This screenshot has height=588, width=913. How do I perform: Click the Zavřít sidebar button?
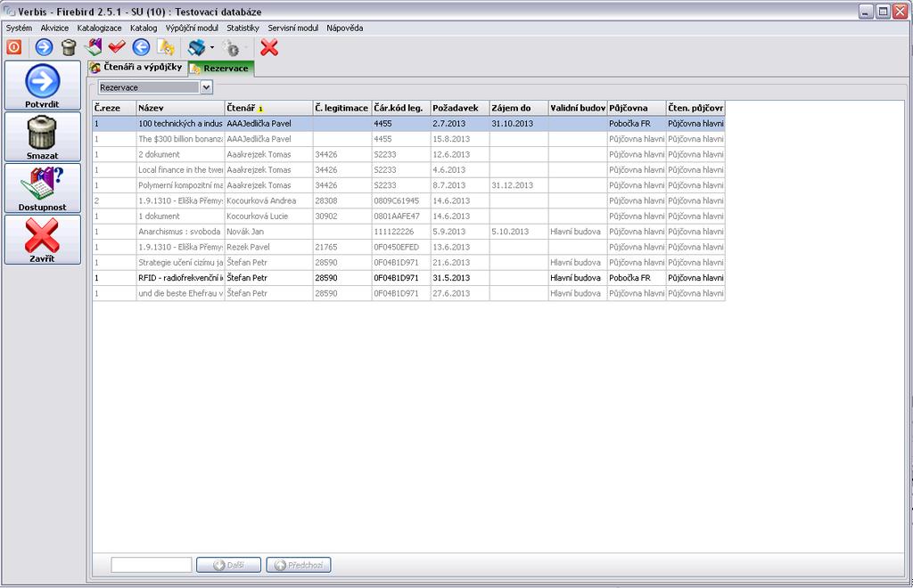click(x=43, y=240)
